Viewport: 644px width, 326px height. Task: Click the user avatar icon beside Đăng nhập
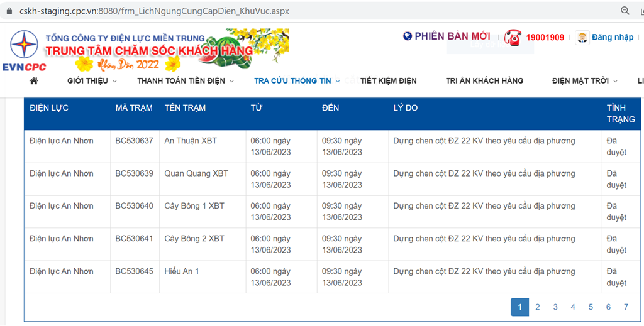point(582,37)
